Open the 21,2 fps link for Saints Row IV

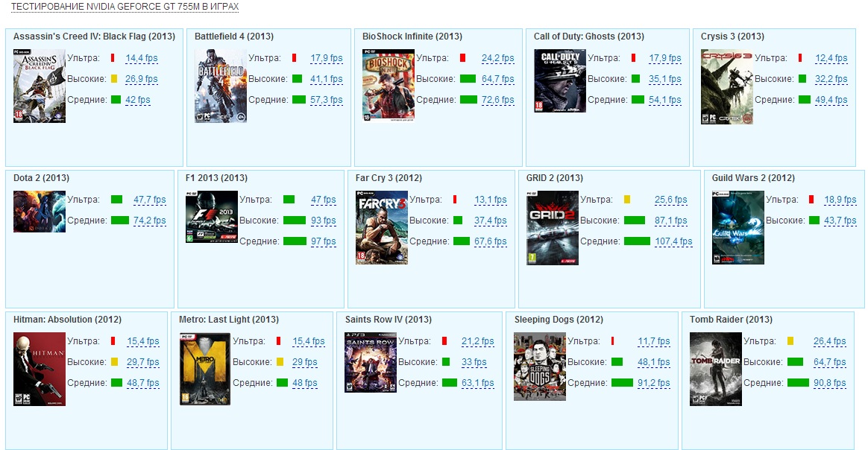(478, 341)
